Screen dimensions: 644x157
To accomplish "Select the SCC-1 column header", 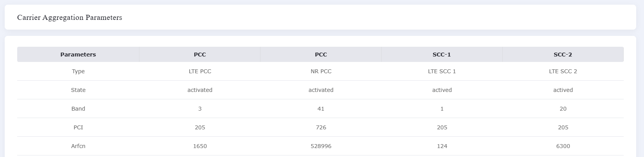I will point(442,55).
